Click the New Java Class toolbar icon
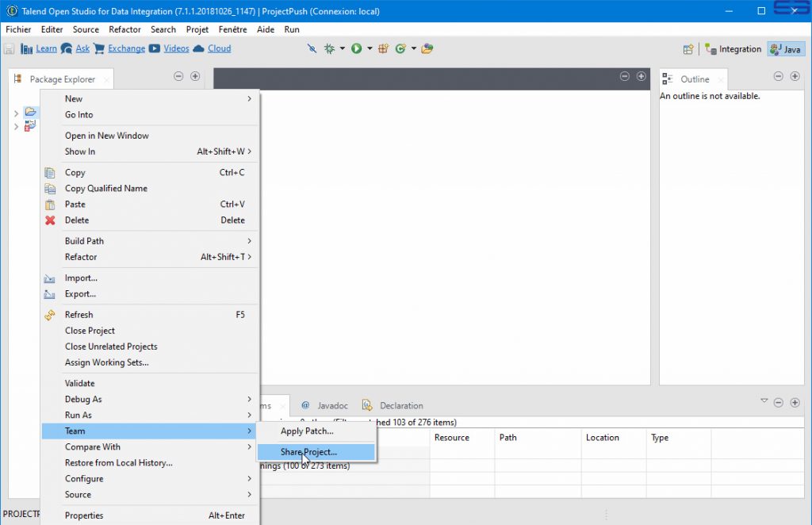Image resolution: width=812 pixels, height=525 pixels. pos(400,48)
